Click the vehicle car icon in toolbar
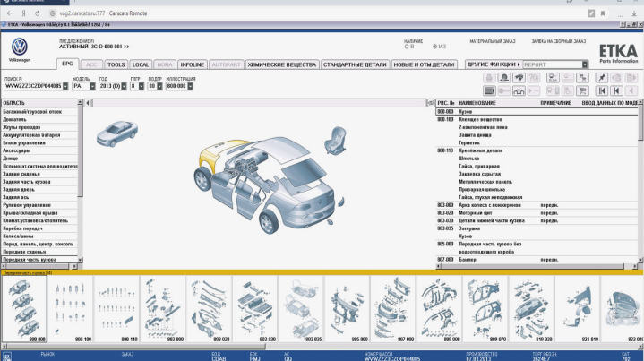 519,78
